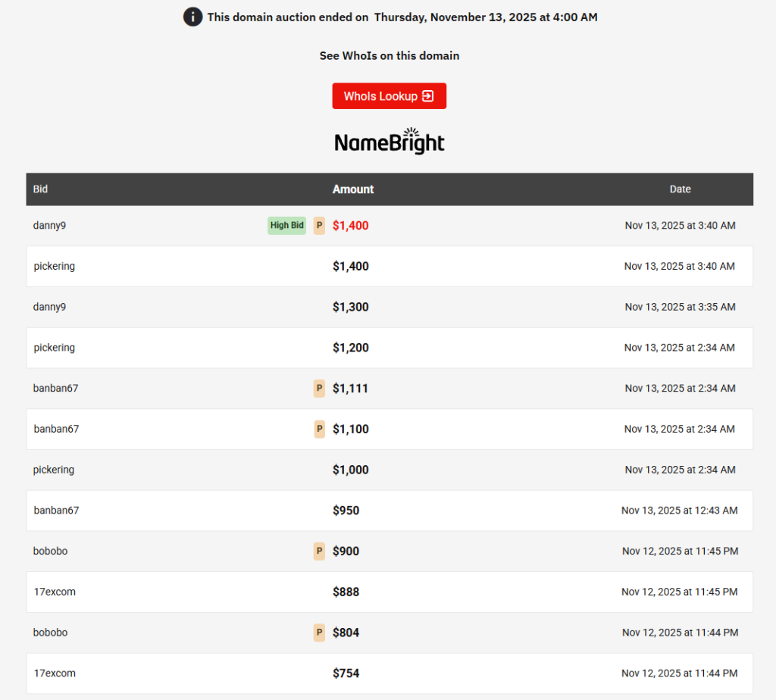Click the High Bid badge on danny9 row
Screen dimensions: 776x700
286,225
